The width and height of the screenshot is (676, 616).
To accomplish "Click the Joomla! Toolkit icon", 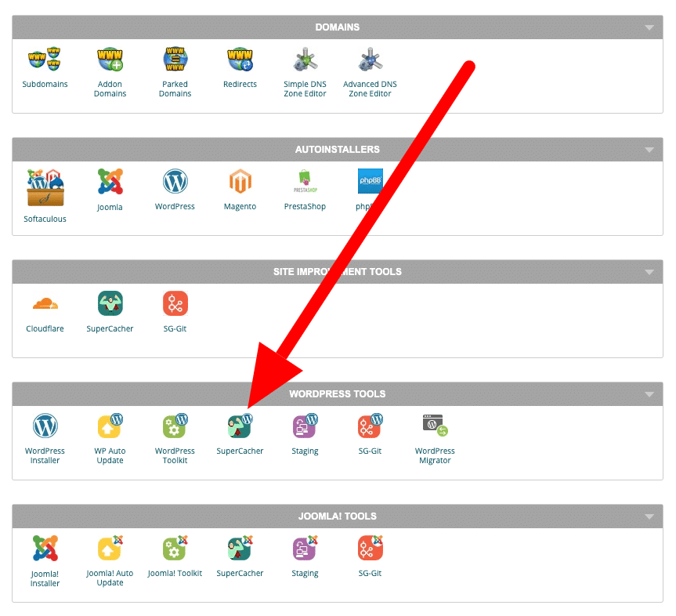I will (x=175, y=549).
